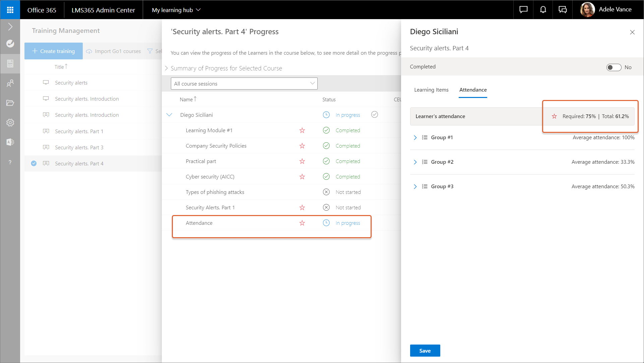Image resolution: width=644 pixels, height=363 pixels.
Task: Click the checkmark circle next to In progress
Action: point(375,115)
